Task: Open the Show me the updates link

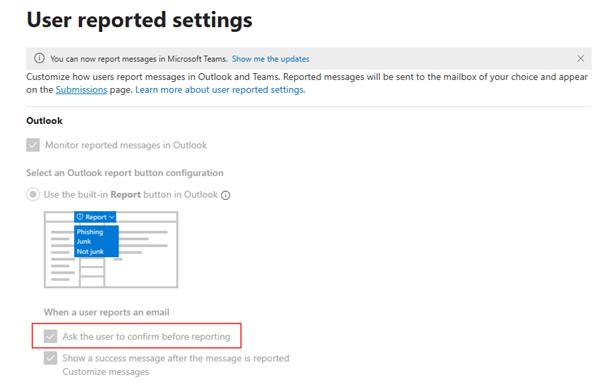Action: 271,59
